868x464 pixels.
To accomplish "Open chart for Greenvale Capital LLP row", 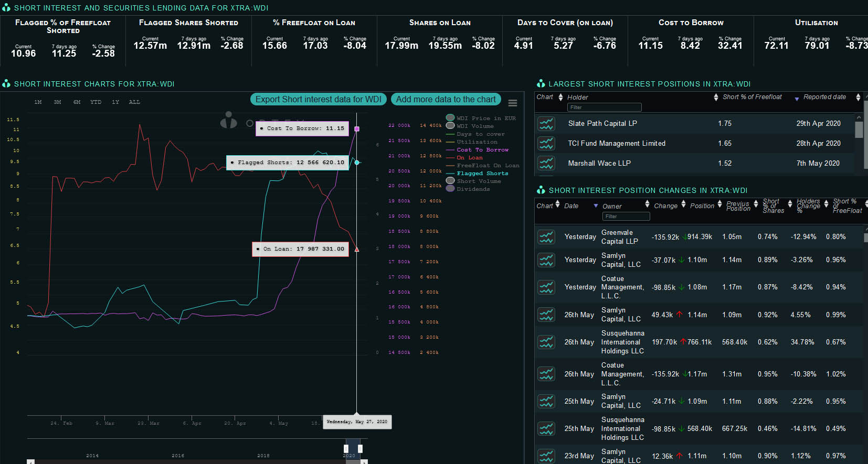I will click(546, 237).
